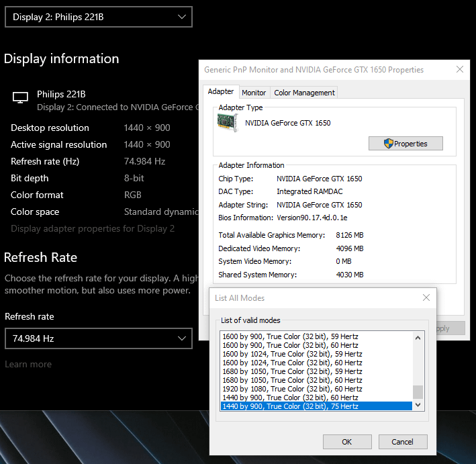The image size is (476, 464).
Task: Click the Dedicated Video Memory value 4096 MB
Action: pyautogui.click(x=350, y=248)
